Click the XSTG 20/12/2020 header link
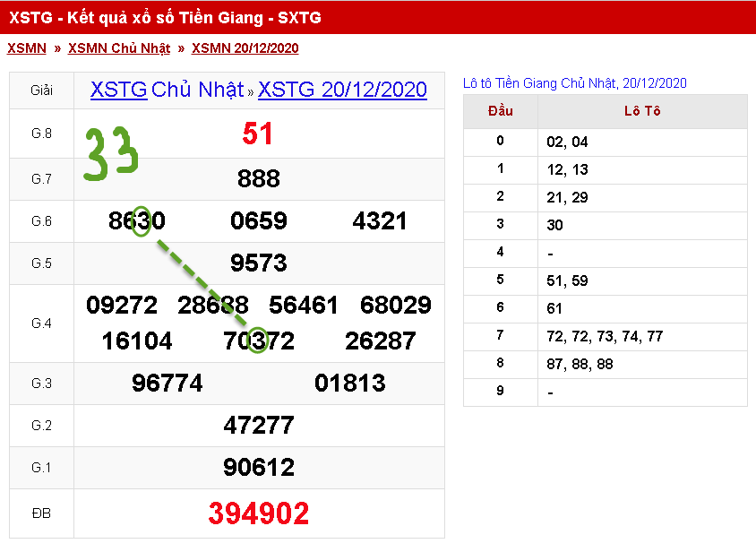The width and height of the screenshot is (756, 552). (342, 90)
